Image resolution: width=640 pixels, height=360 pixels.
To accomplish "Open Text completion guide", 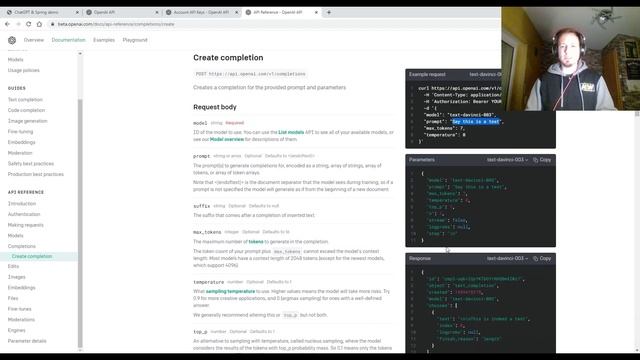I will coord(25,100).
